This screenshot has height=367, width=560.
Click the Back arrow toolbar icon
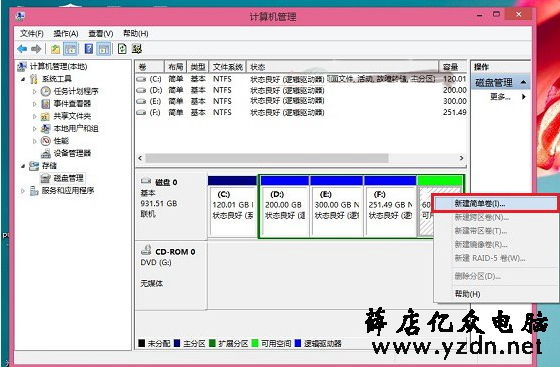coord(22,49)
